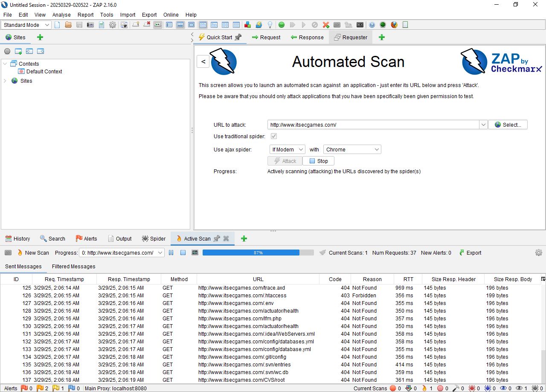The height and width of the screenshot is (392, 546).
Task: Open ZAP user guide blue help icon
Action: [x=372, y=25]
